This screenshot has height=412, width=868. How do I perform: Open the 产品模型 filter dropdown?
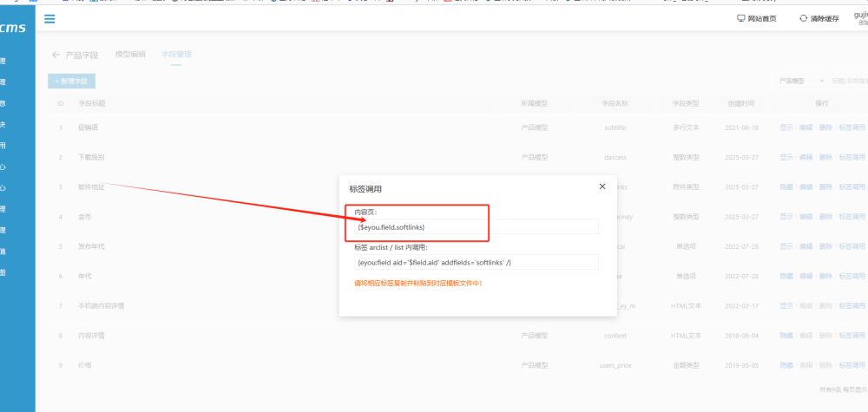pos(800,81)
